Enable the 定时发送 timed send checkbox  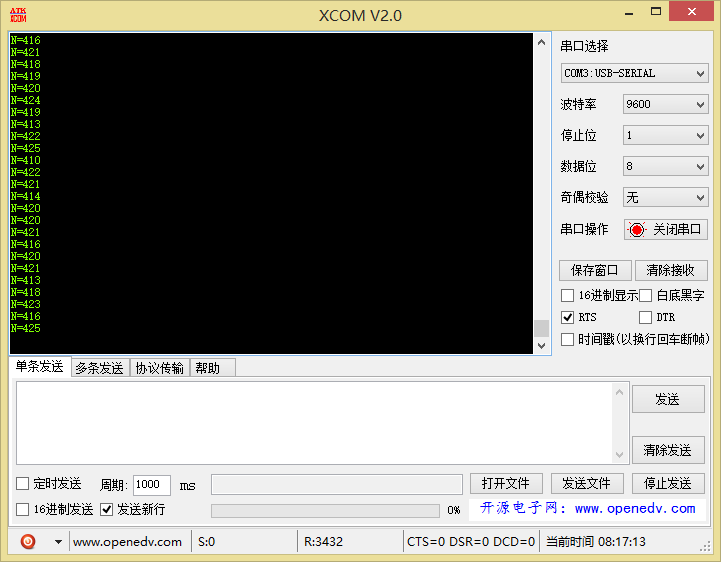click(x=23, y=483)
